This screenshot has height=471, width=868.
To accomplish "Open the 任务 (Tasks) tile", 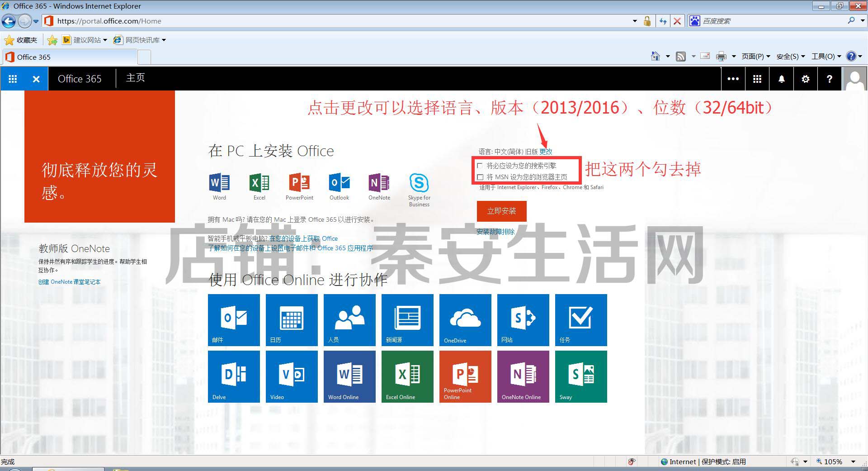I will pos(581,320).
